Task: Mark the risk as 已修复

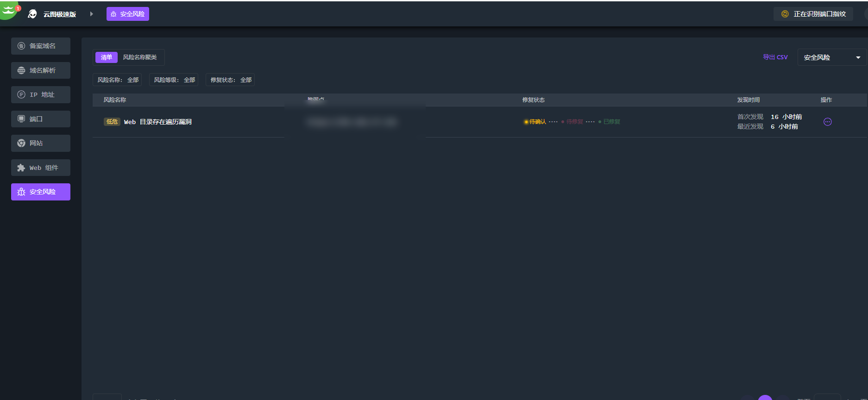Action: coord(611,122)
